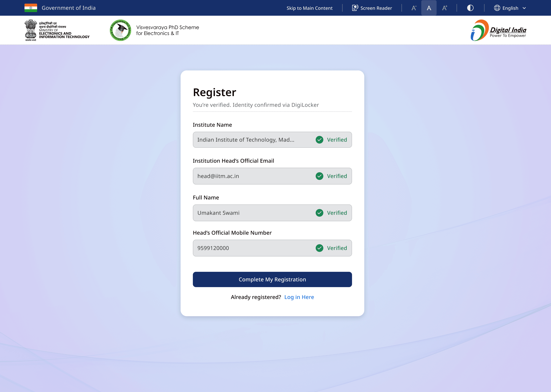Click the globe language icon
This screenshot has height=392, width=551.
pos(497,8)
